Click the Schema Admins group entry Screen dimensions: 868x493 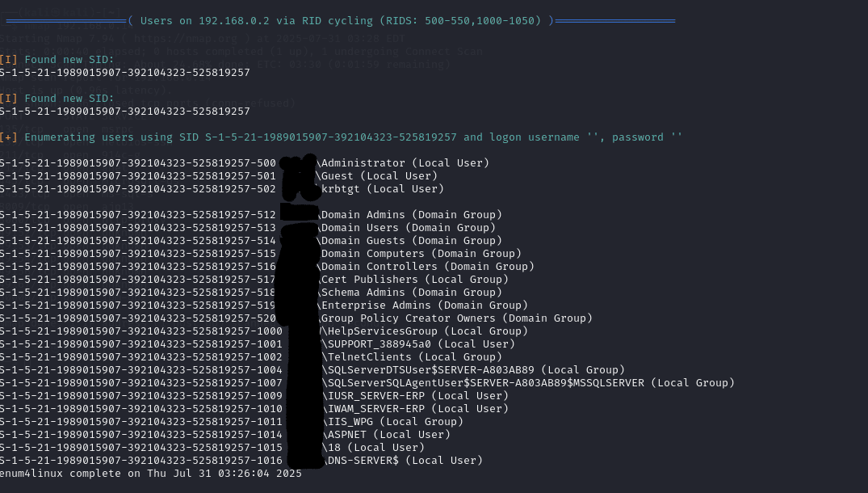click(x=411, y=293)
